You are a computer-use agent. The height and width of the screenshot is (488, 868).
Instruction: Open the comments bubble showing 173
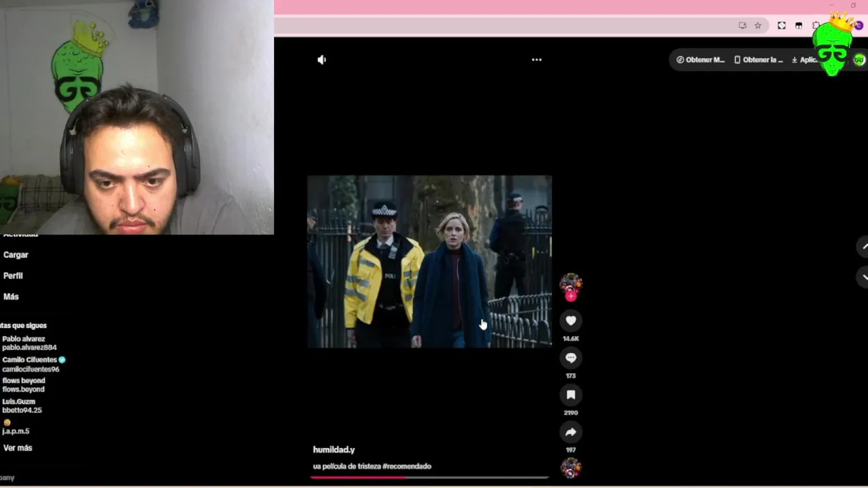[571, 358]
